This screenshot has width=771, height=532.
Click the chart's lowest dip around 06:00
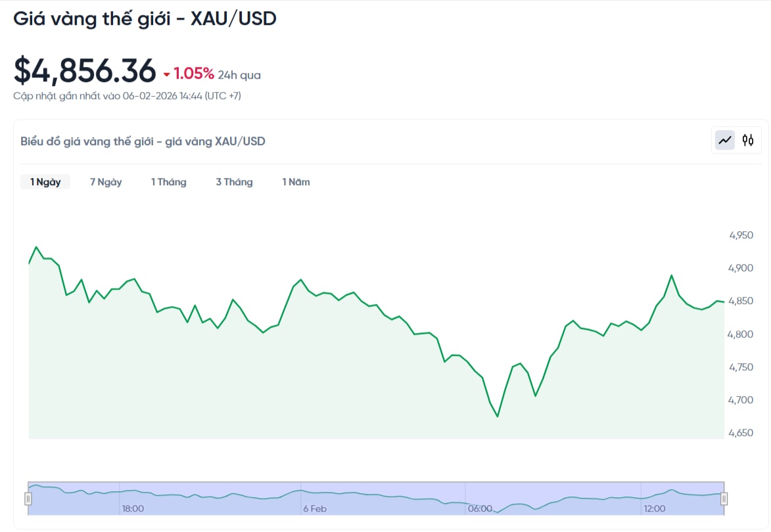(498, 416)
